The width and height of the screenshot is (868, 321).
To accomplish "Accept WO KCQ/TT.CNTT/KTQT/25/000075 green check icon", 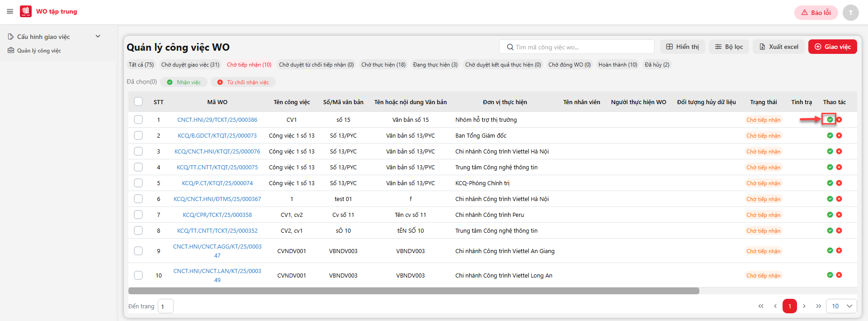I will coord(830,167).
